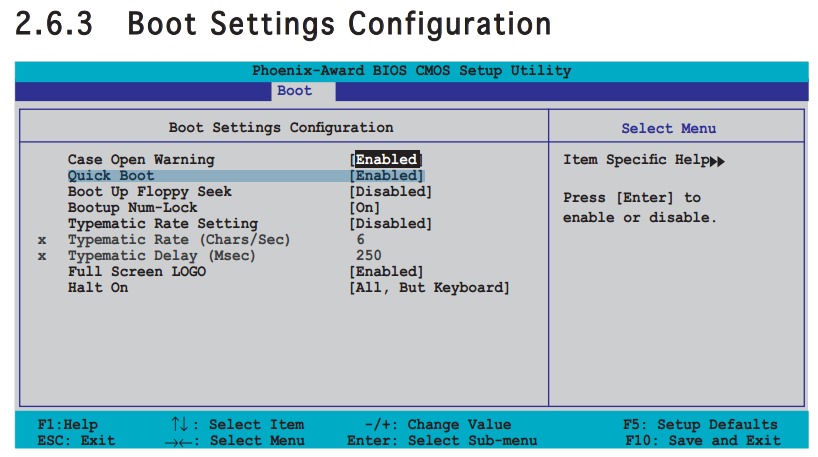Select the Halt On setting
Viewport: 818px width, 457px height.
coord(98,287)
